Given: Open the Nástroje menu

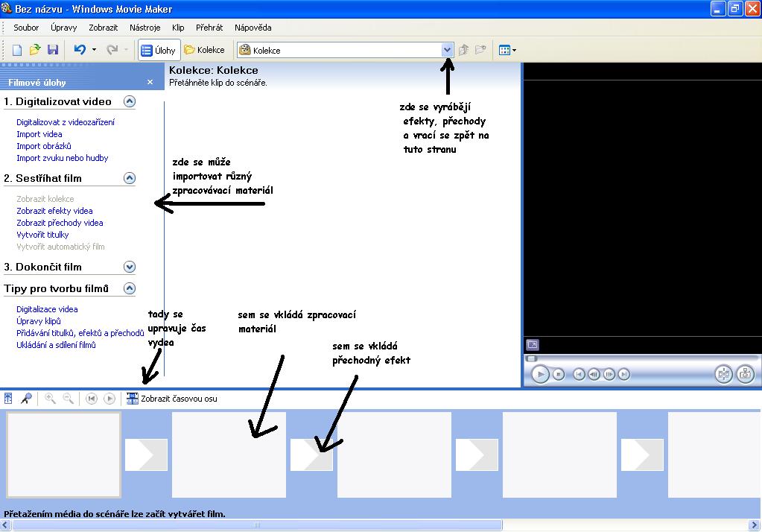Looking at the screenshot, I should click(x=145, y=28).
